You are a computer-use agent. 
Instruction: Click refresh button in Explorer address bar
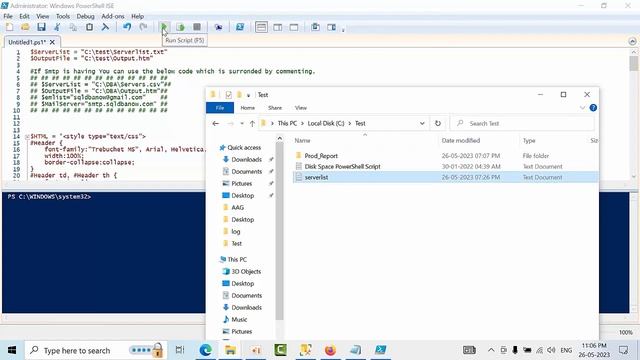click(x=438, y=123)
